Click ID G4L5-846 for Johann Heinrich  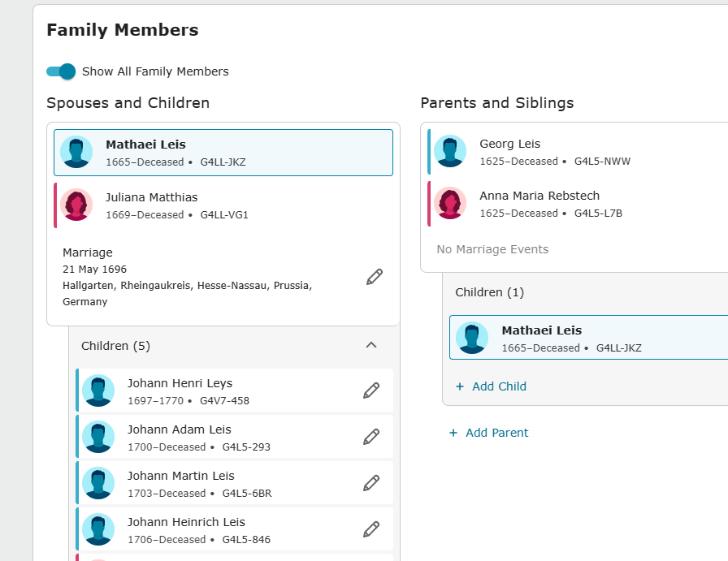coord(246,540)
